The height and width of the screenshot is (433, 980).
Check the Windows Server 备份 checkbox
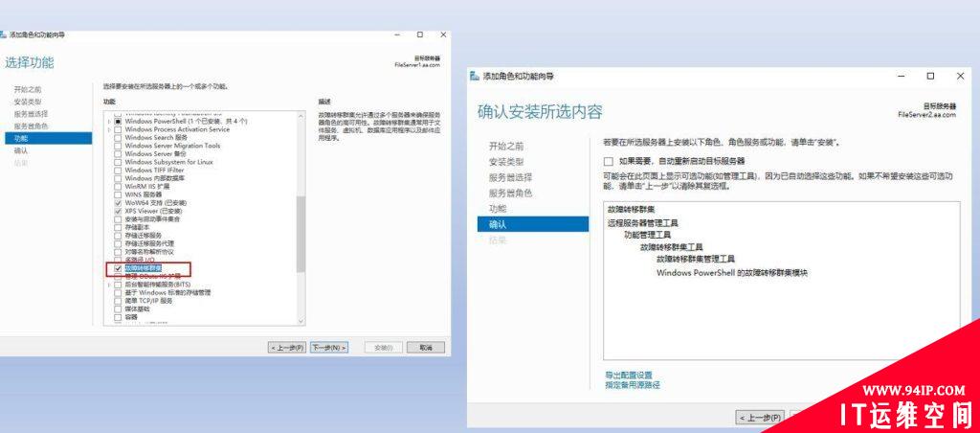pos(118,154)
